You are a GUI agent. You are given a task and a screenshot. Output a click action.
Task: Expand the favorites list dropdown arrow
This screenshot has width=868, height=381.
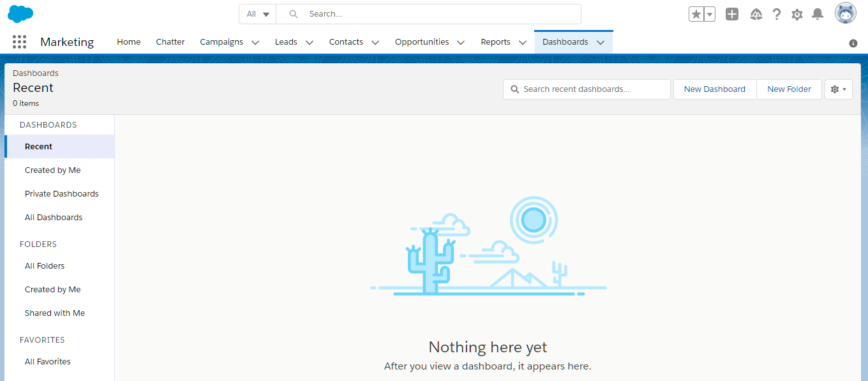709,14
